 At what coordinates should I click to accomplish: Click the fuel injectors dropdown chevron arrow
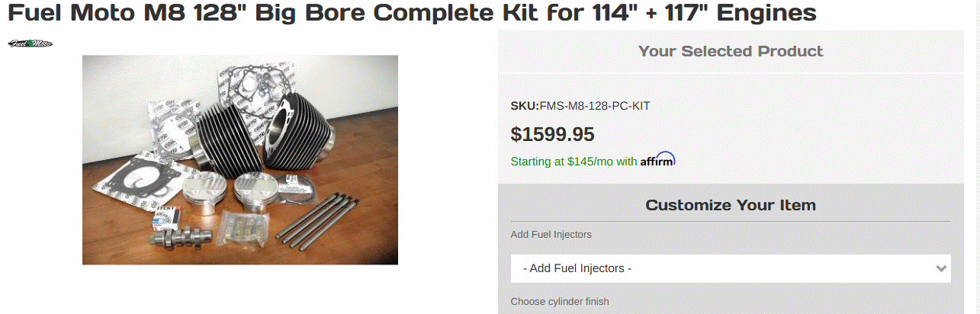click(x=940, y=268)
